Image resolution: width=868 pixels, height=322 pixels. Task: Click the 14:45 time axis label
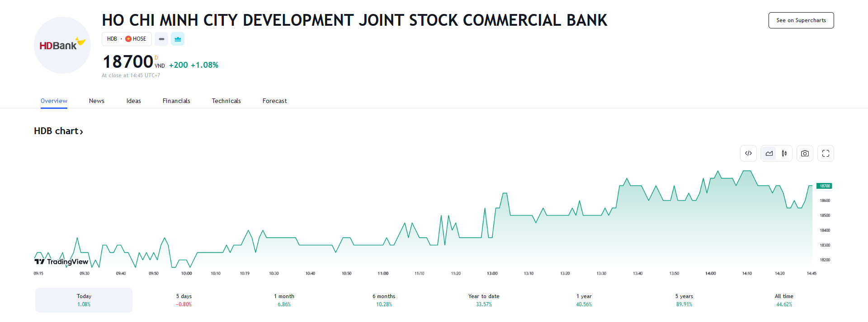[x=811, y=273]
